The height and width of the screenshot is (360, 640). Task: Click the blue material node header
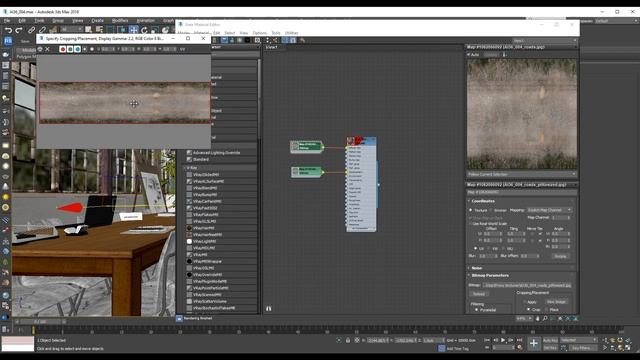coord(361,141)
